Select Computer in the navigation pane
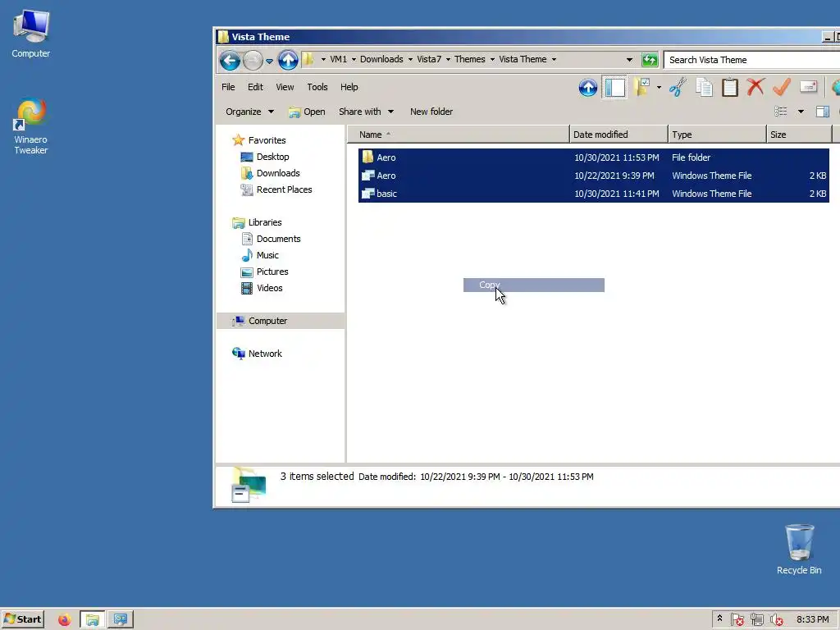 coord(281,321)
